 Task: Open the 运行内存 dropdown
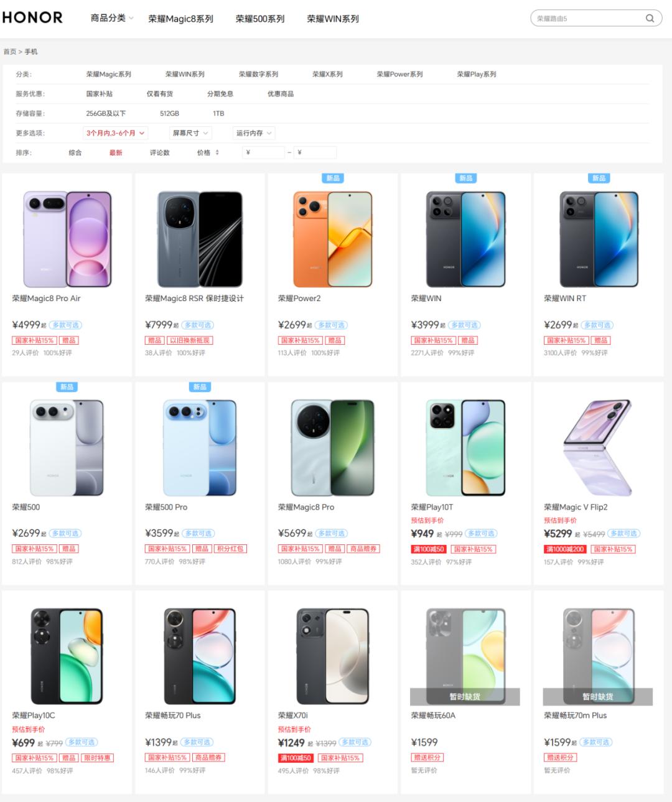point(253,133)
